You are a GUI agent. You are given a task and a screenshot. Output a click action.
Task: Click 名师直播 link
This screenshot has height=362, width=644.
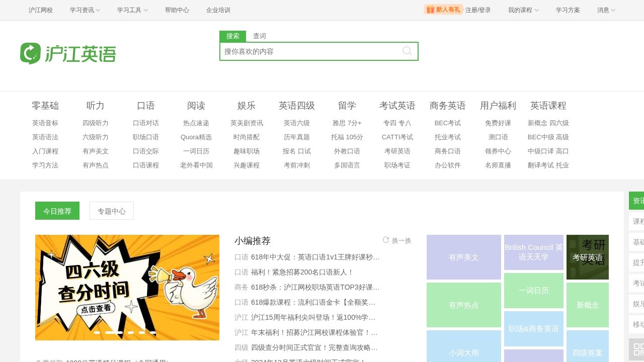[498, 165]
